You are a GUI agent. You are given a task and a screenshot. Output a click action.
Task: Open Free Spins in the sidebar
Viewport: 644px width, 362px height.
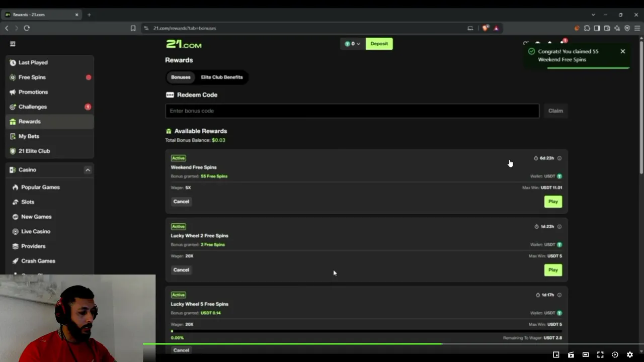(x=49, y=77)
